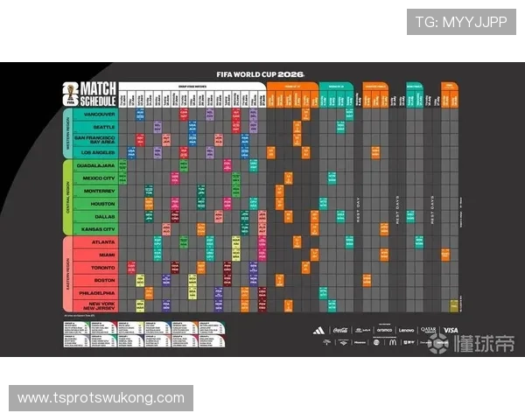Click the McDonald's golden arches logo
Viewport: 525px width, 420px height.
coord(392,342)
